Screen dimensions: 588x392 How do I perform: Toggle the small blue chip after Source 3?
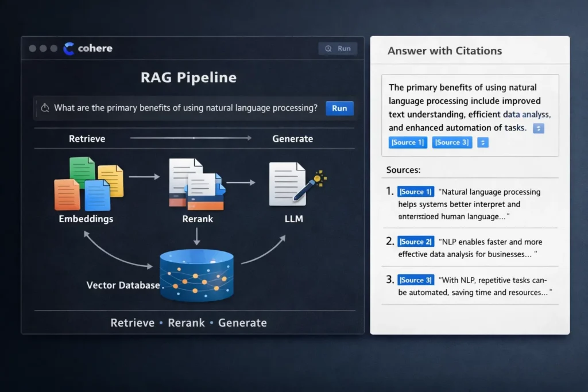pos(482,142)
